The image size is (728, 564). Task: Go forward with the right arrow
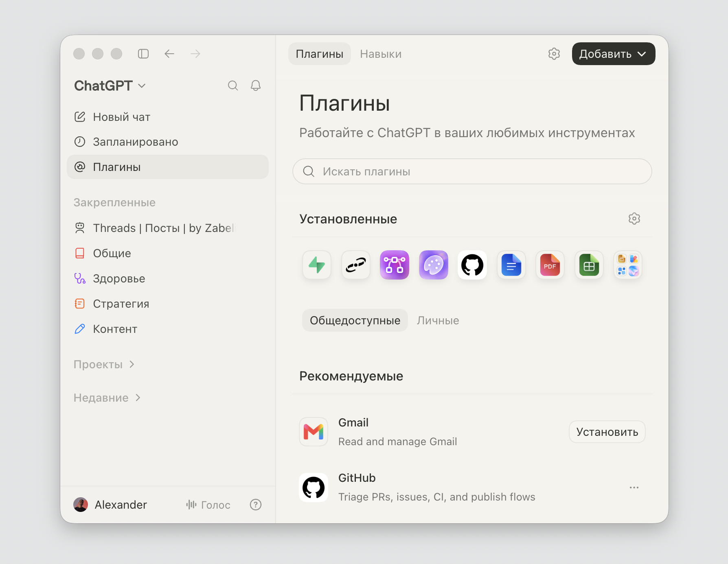point(195,54)
